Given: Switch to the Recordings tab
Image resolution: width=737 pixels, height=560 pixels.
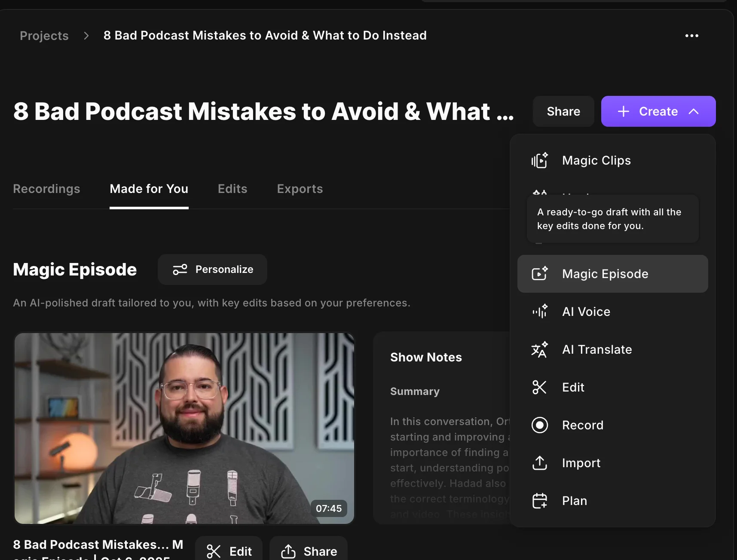Looking at the screenshot, I should (46, 189).
